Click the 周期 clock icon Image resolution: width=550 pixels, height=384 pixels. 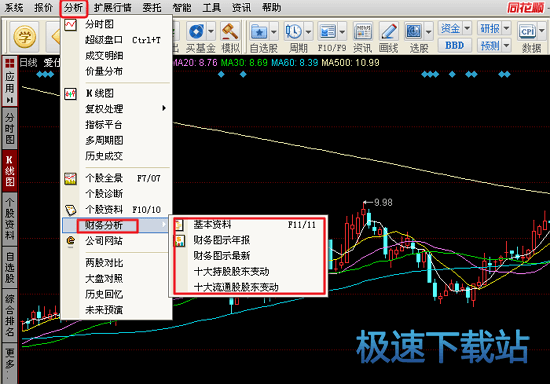tap(294, 32)
